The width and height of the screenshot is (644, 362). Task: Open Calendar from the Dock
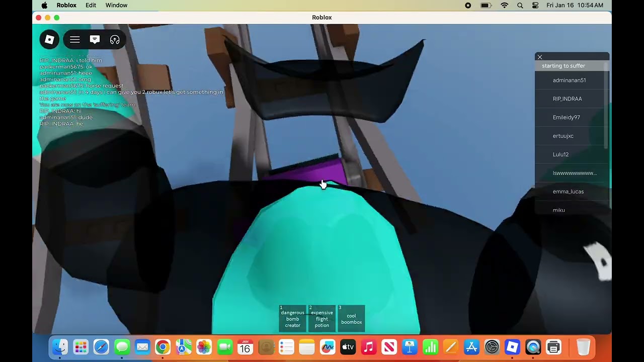(x=245, y=347)
